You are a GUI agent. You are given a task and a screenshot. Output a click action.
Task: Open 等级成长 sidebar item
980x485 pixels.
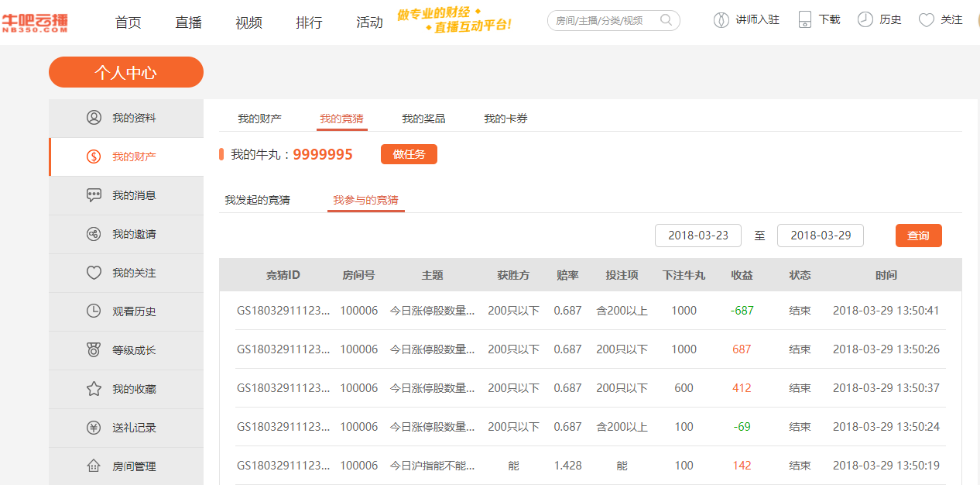pos(126,350)
